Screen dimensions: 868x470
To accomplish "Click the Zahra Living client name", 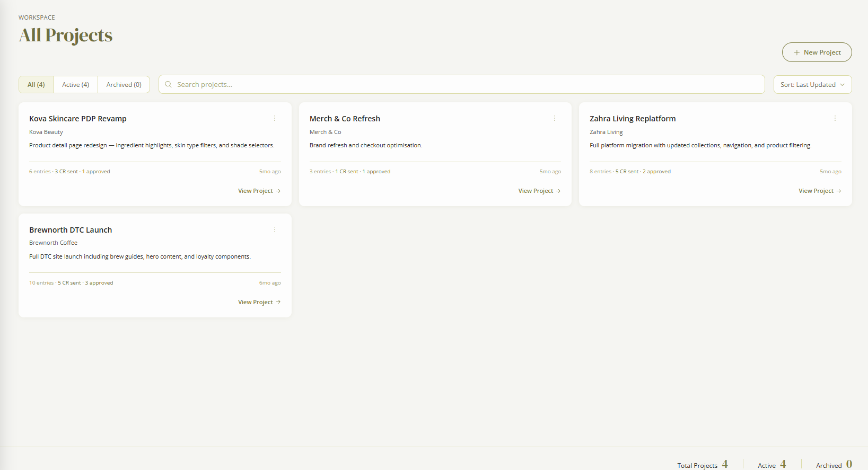I will click(606, 132).
